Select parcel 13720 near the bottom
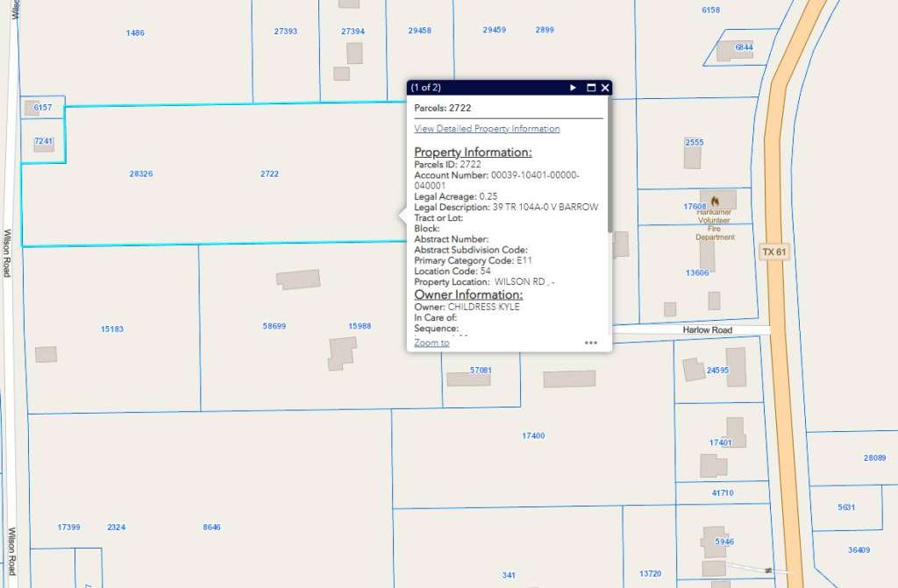This screenshot has height=588, width=898. pos(650,571)
